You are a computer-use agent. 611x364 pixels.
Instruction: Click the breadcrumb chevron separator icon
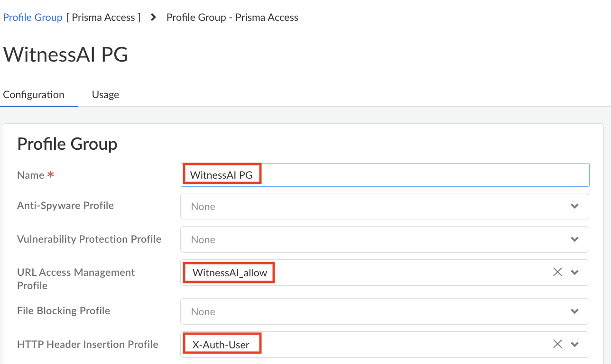click(153, 18)
